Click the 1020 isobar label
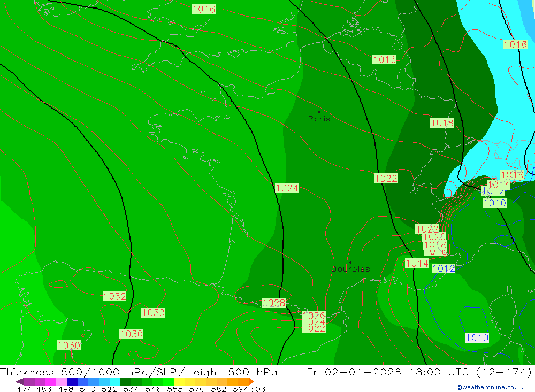Viewport: 535px width, 392px height. pos(434,237)
